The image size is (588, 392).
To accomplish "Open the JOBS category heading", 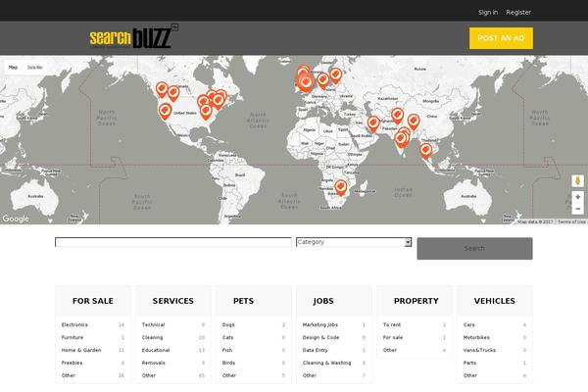I will [323, 301].
